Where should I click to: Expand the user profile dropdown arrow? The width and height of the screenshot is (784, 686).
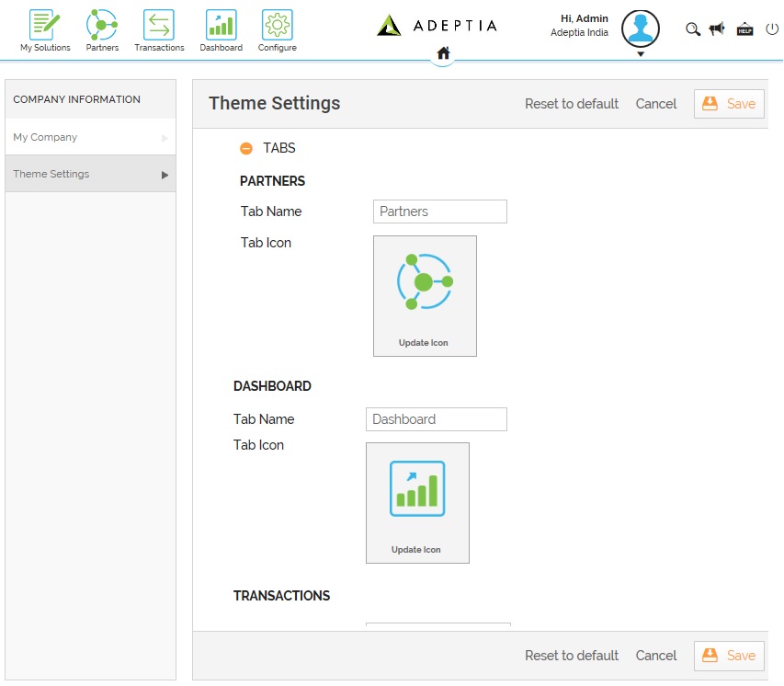(x=641, y=54)
